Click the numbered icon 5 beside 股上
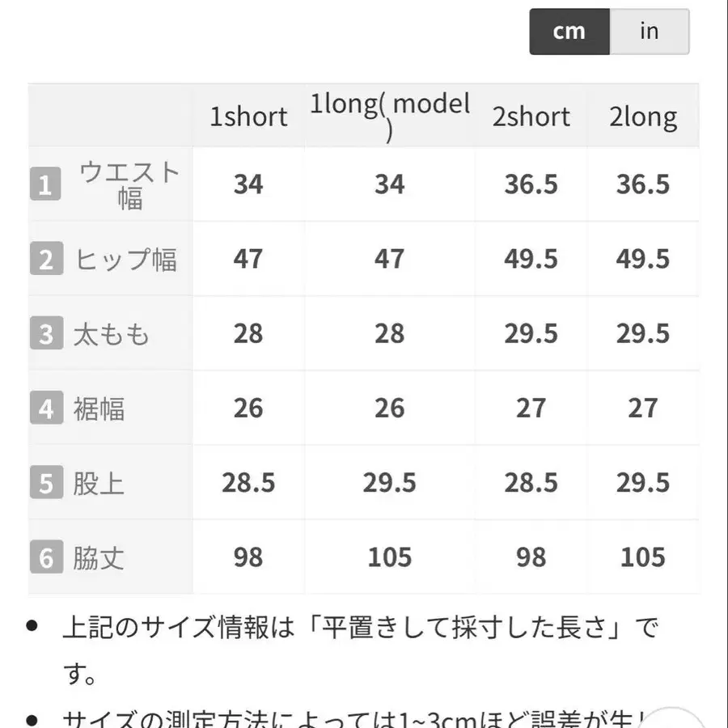Viewport: 728px width, 728px height. [x=45, y=483]
